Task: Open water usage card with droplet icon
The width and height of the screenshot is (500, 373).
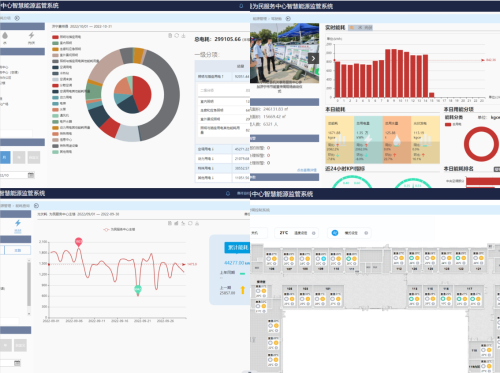Action: [x=397, y=140]
